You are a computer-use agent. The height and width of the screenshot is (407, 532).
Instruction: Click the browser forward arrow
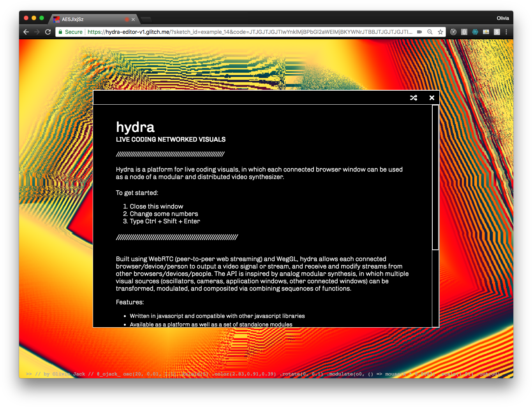click(x=37, y=32)
